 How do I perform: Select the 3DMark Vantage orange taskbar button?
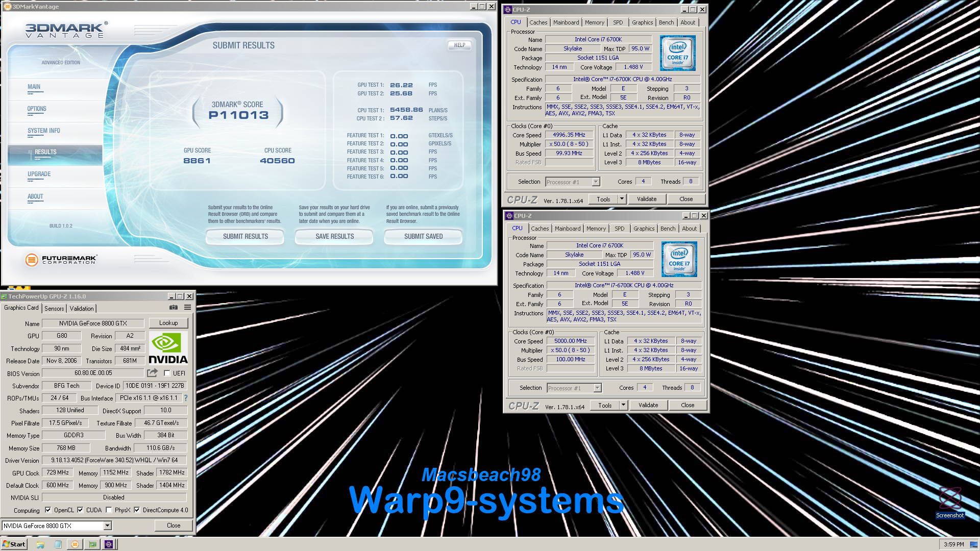pyautogui.click(x=75, y=544)
